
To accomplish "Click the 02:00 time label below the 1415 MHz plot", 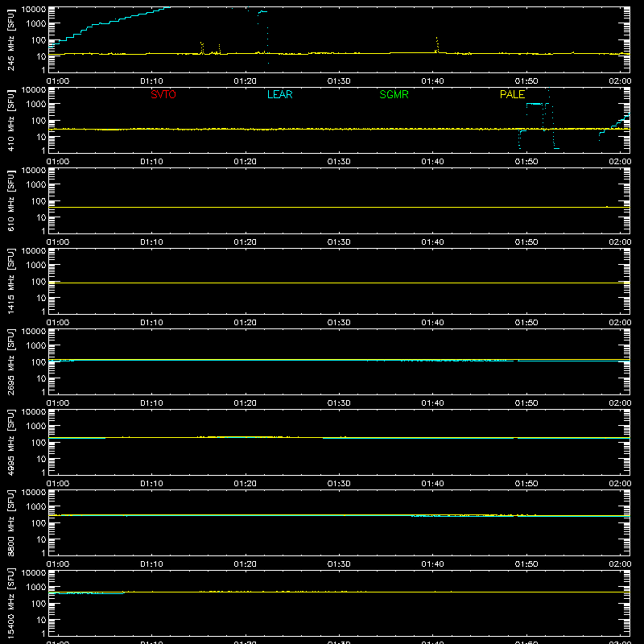I will (620, 323).
